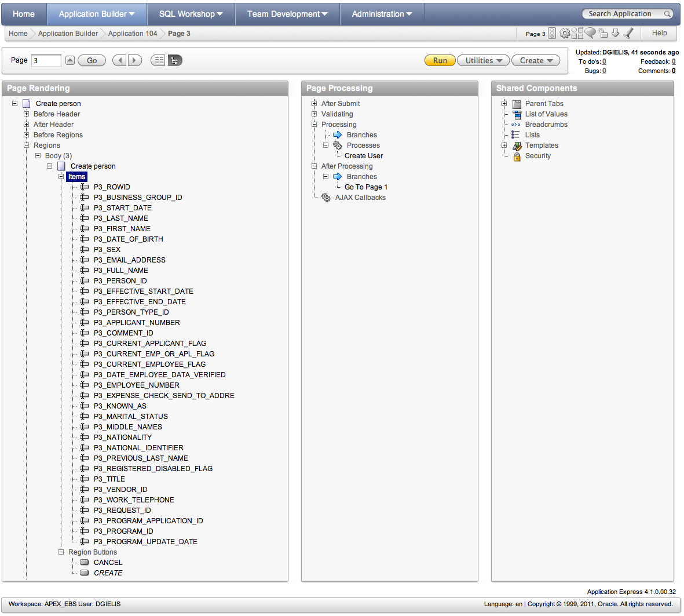Open the page Locks icon in breadcrumb toolbar
The height and width of the screenshot is (616, 684).
603,33
